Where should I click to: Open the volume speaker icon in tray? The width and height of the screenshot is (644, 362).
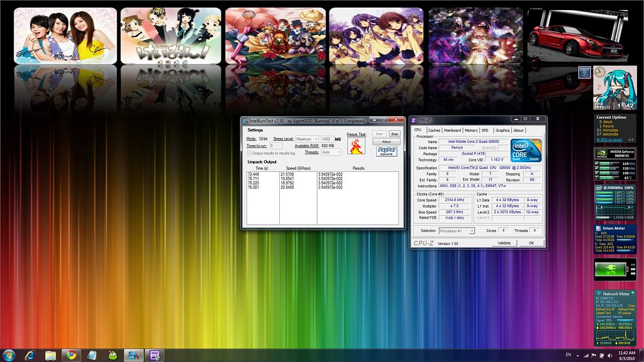tap(609, 356)
